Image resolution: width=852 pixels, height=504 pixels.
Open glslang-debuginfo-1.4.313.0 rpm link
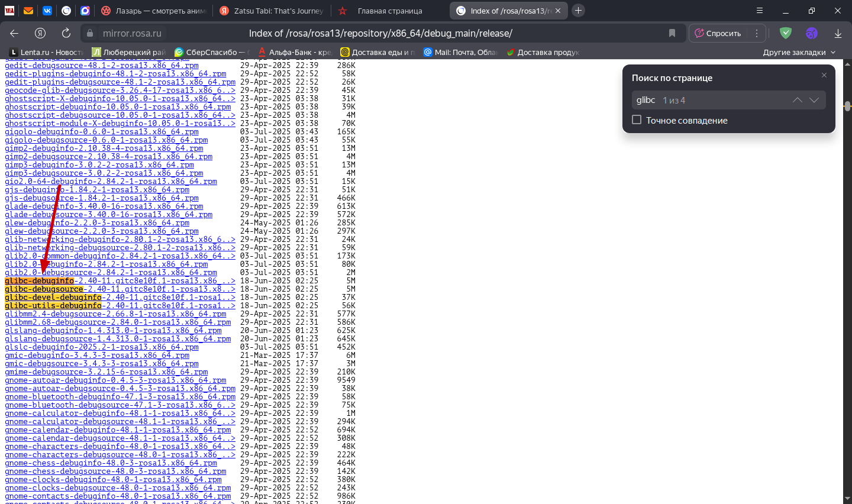[x=113, y=331]
